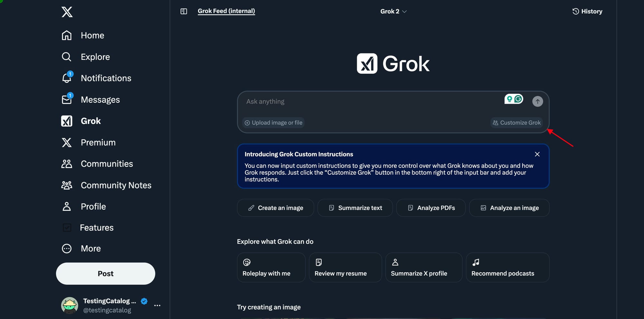Open Customize Grok
Screen dimensions: 644x319
(516, 123)
